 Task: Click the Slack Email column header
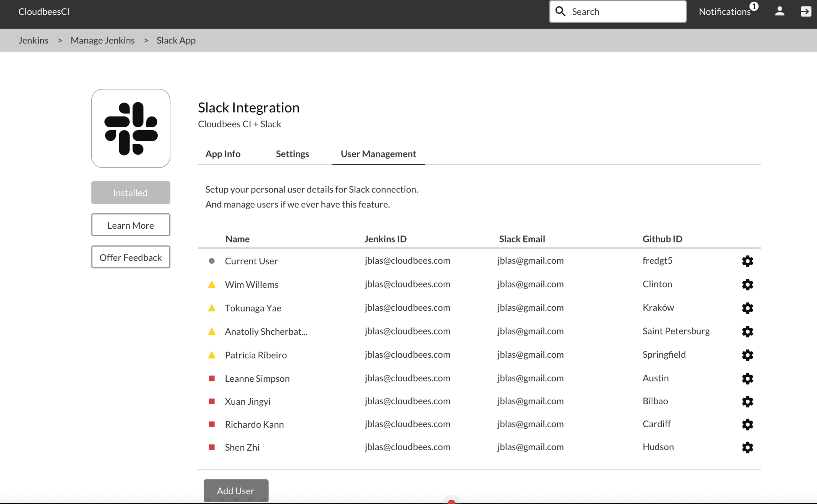522,239
